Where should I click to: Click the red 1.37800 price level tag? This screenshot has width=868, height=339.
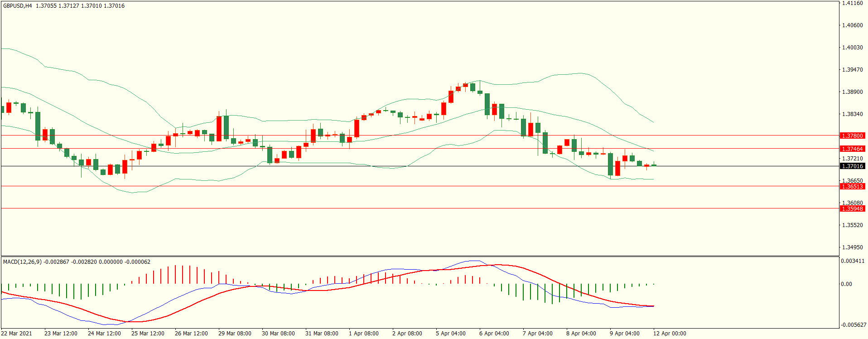click(x=852, y=136)
